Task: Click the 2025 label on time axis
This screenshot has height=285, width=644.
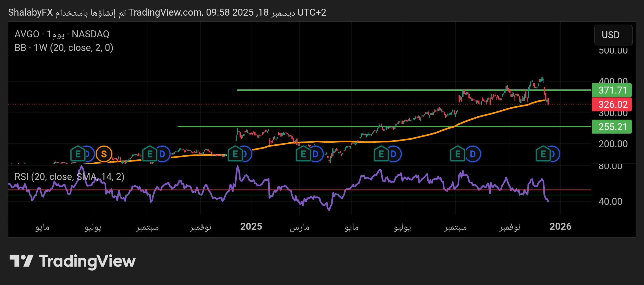Action: [x=251, y=227]
